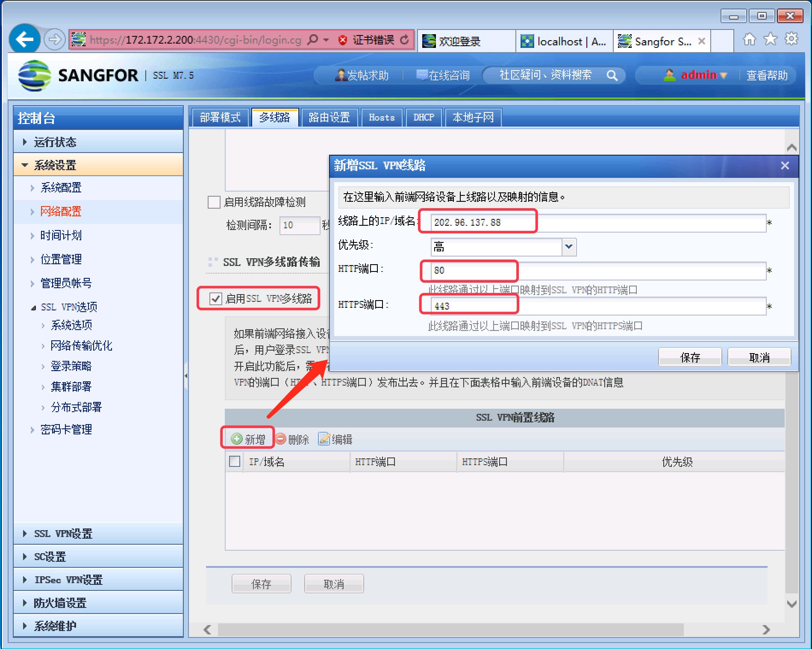Click the admin user avatar icon
Viewport: 812px width, 649px height.
coord(669,75)
